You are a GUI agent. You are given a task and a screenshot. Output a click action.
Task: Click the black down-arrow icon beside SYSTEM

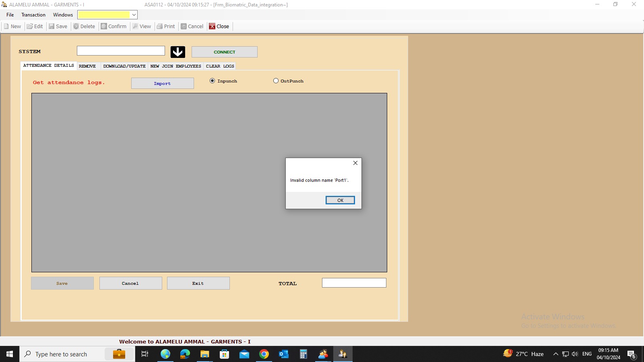(x=178, y=52)
